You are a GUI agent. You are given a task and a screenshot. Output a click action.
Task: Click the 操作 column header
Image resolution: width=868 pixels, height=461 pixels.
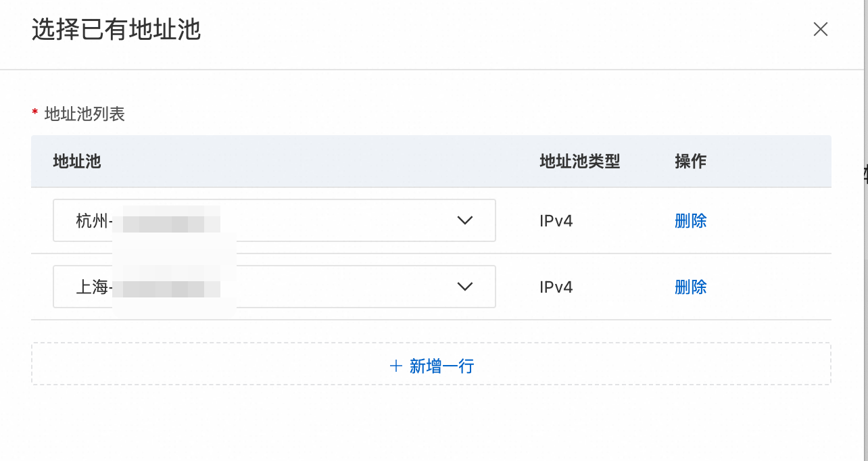pyautogui.click(x=690, y=162)
